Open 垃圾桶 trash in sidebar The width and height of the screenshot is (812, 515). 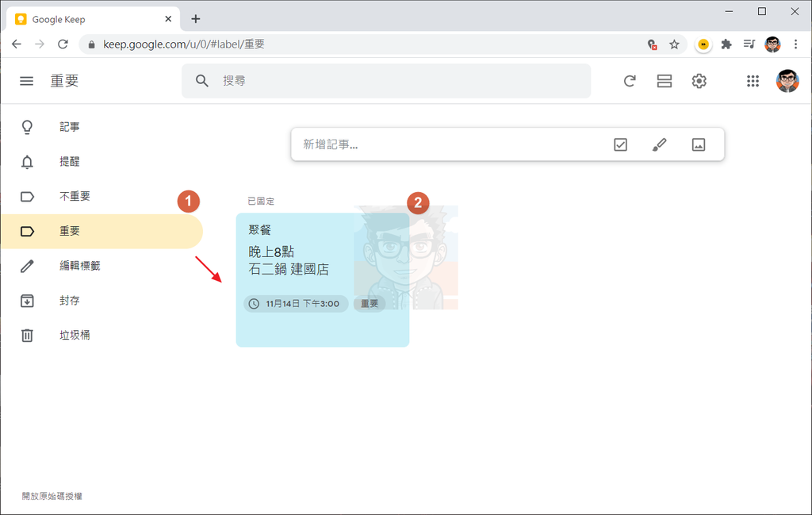(101, 335)
